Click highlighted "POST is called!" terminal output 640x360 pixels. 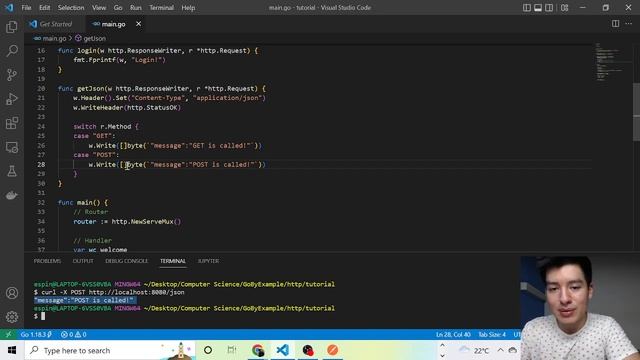pyautogui.click(x=84, y=300)
